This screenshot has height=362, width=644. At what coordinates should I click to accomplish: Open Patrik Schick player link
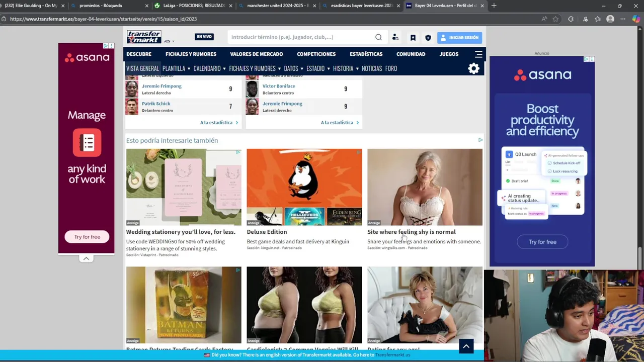pos(156,104)
